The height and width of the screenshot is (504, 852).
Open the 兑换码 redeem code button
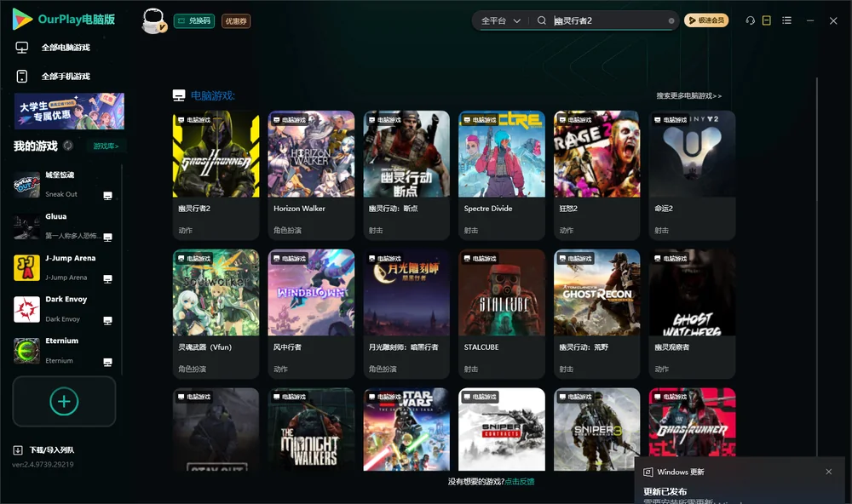tap(194, 20)
